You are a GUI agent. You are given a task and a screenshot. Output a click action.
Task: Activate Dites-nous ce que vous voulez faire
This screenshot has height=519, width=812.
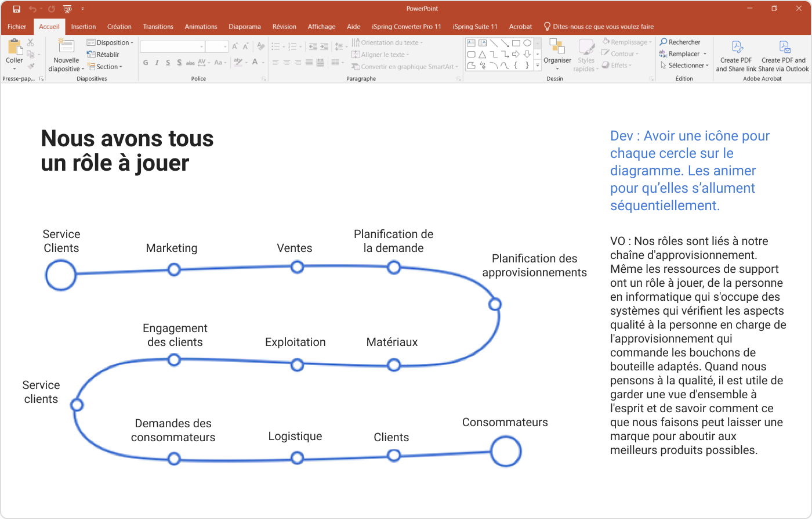coord(600,26)
